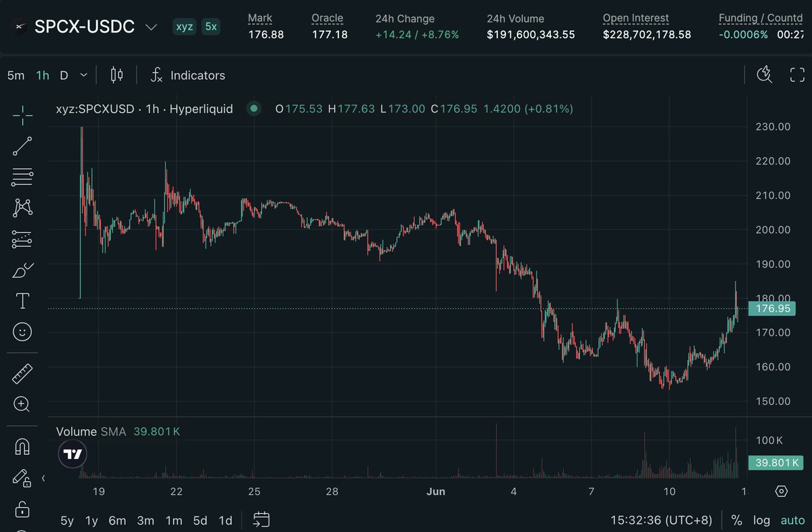Image resolution: width=812 pixels, height=532 pixels.
Task: Open the forecasting and measurement tool
Action: pos(22,239)
